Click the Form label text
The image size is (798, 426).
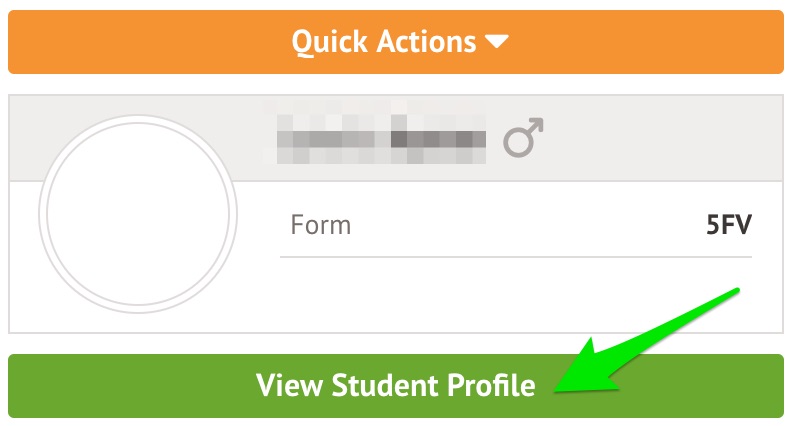321,225
